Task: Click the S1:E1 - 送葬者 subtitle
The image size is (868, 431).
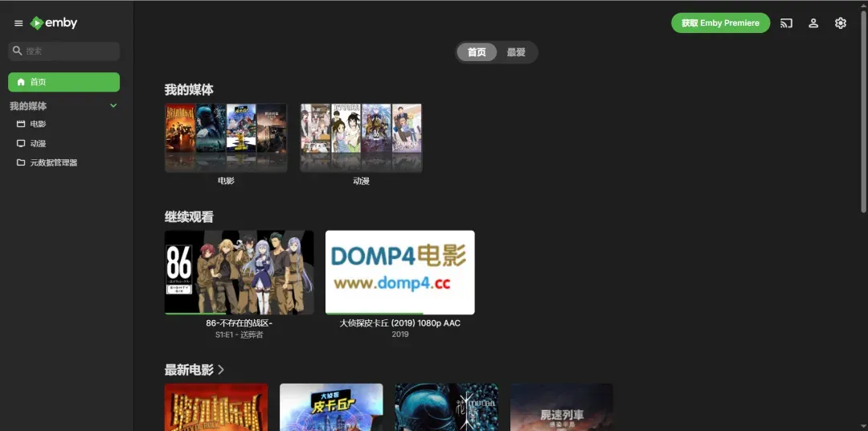Action: 240,335
